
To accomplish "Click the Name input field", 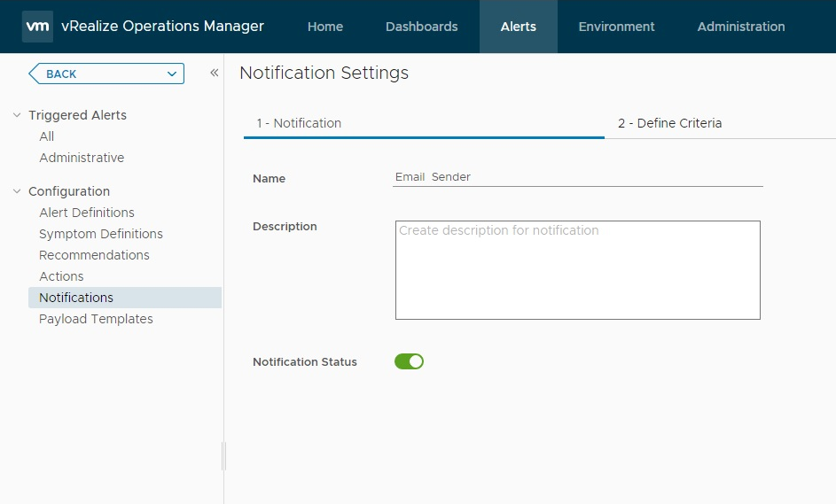I will pos(578,177).
